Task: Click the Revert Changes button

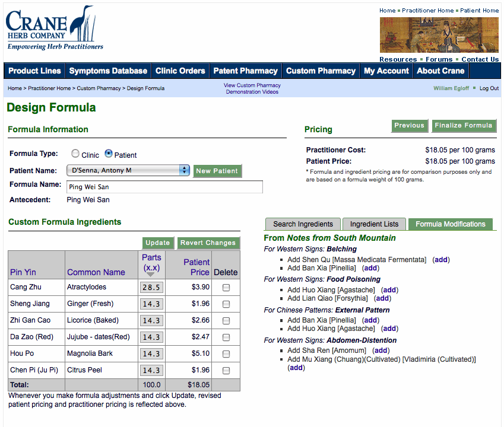Action: point(208,243)
